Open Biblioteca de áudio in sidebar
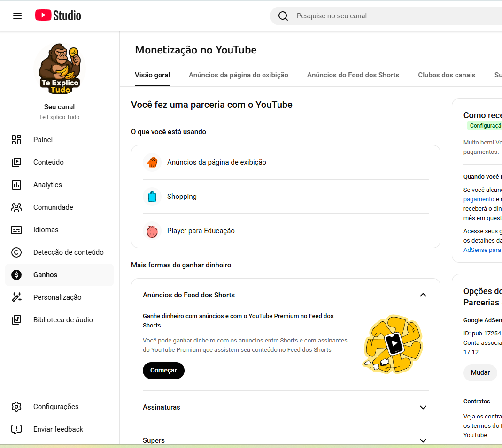Image resolution: width=502 pixels, height=448 pixels. coord(59,320)
